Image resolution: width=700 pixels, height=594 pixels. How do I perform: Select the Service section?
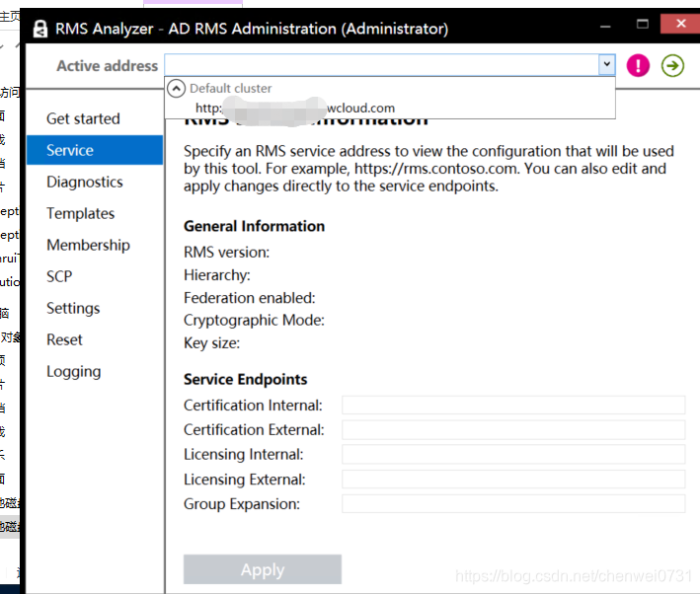tap(95, 150)
